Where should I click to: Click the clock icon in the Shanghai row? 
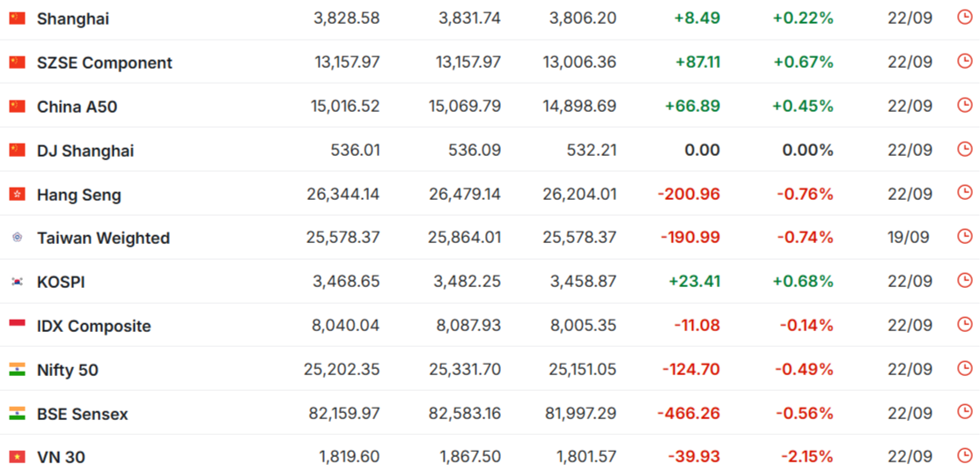[x=965, y=18]
